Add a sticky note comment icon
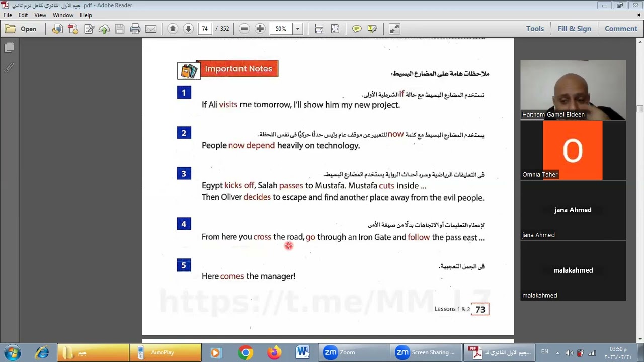The image size is (644, 362). [357, 29]
